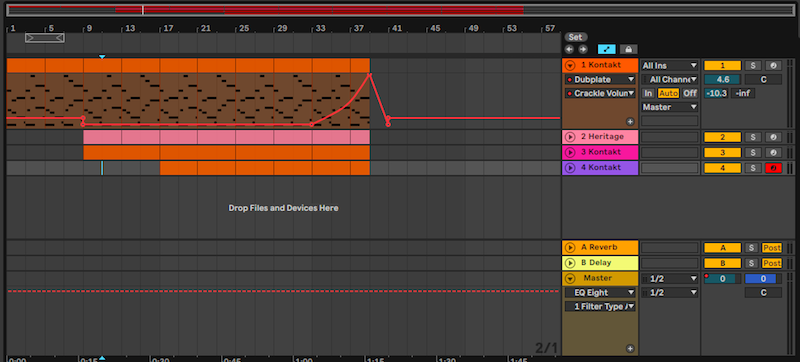This screenshot has width=800, height=362.
Task: Click the Set locator button
Action: point(576,37)
